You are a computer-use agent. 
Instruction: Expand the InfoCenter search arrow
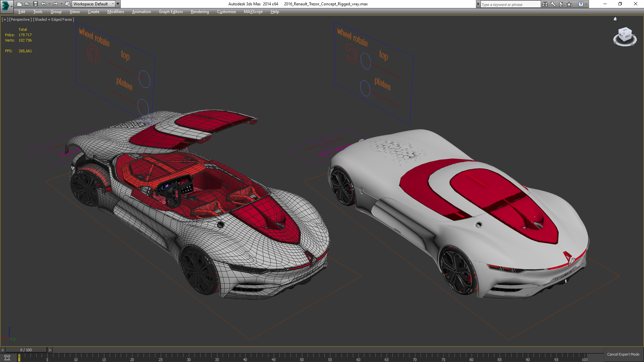(478, 4)
